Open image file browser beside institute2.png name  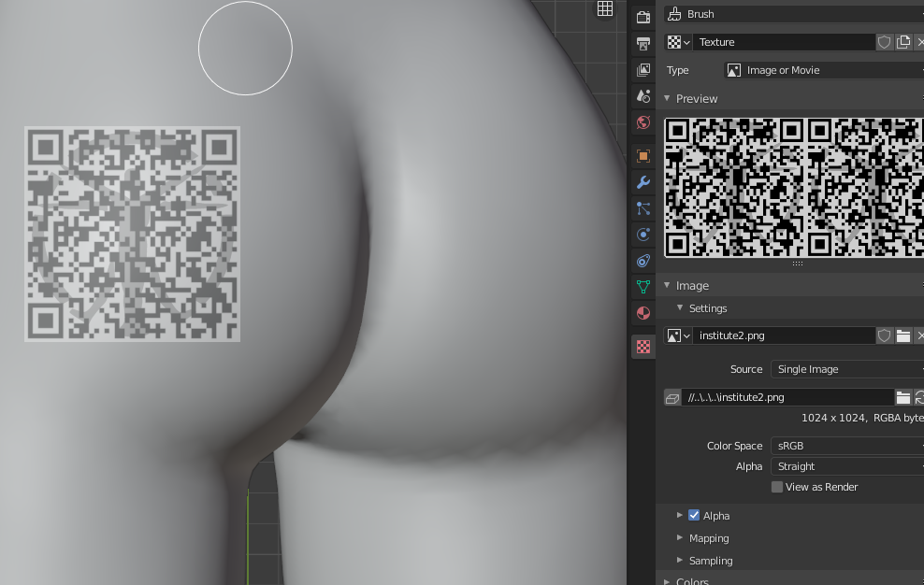tap(902, 335)
